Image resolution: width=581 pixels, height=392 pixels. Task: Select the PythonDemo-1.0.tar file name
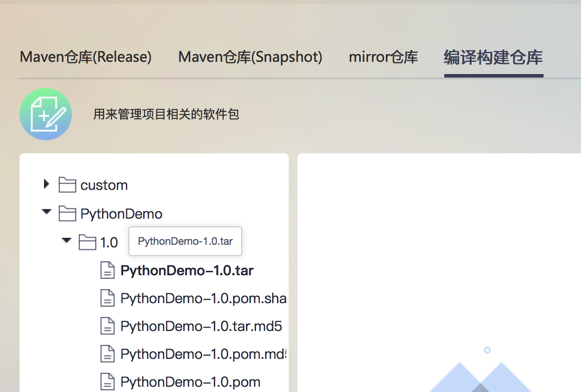point(187,270)
